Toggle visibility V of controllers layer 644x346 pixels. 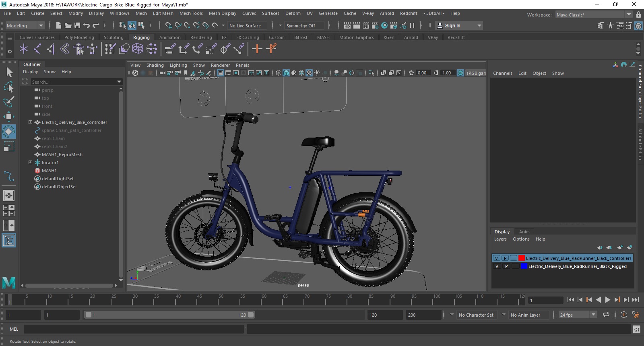497,258
